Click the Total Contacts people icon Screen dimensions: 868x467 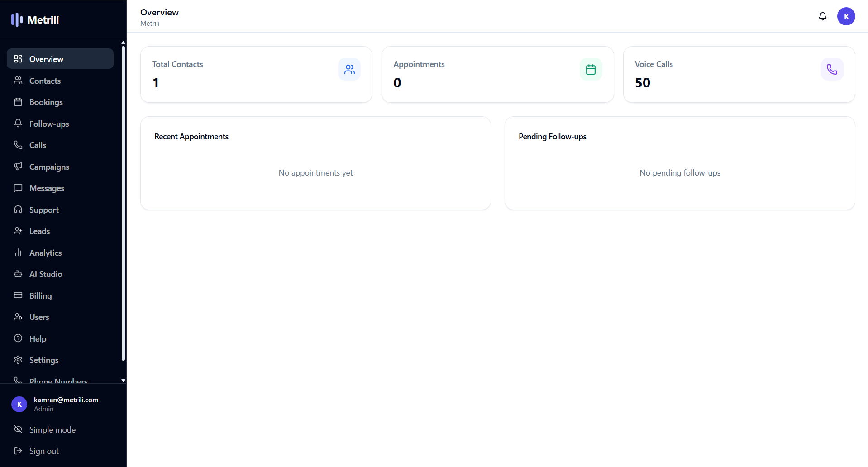click(x=349, y=69)
